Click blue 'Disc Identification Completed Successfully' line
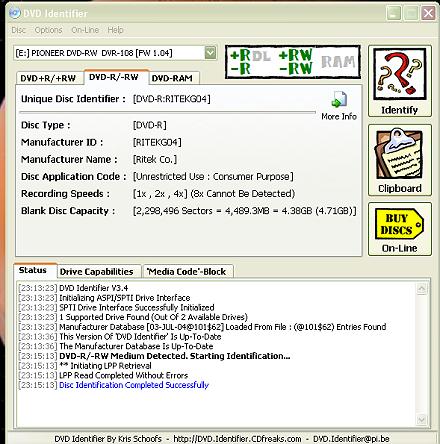This screenshot has height=444, width=440. pyautogui.click(x=134, y=385)
